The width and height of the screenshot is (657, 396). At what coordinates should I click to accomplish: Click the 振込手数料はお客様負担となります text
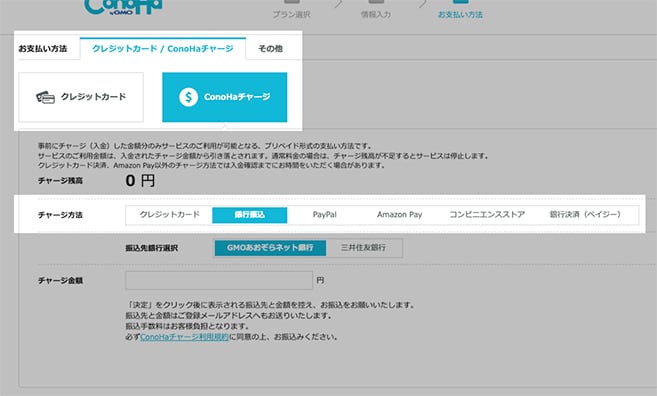coord(187,326)
